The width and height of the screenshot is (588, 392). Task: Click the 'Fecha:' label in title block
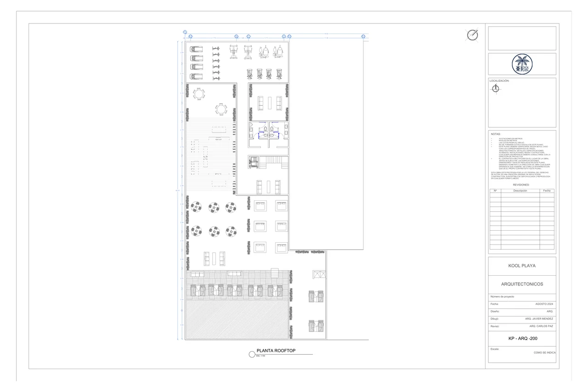tap(494, 304)
